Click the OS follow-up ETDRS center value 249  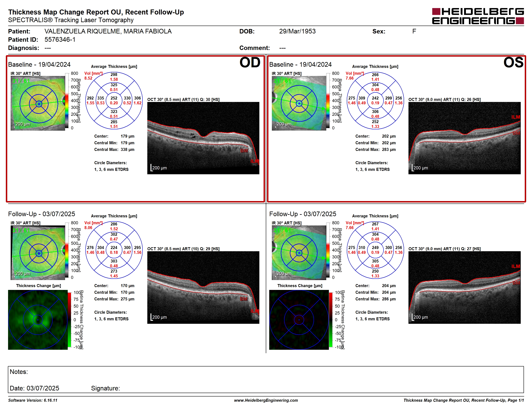point(375,248)
